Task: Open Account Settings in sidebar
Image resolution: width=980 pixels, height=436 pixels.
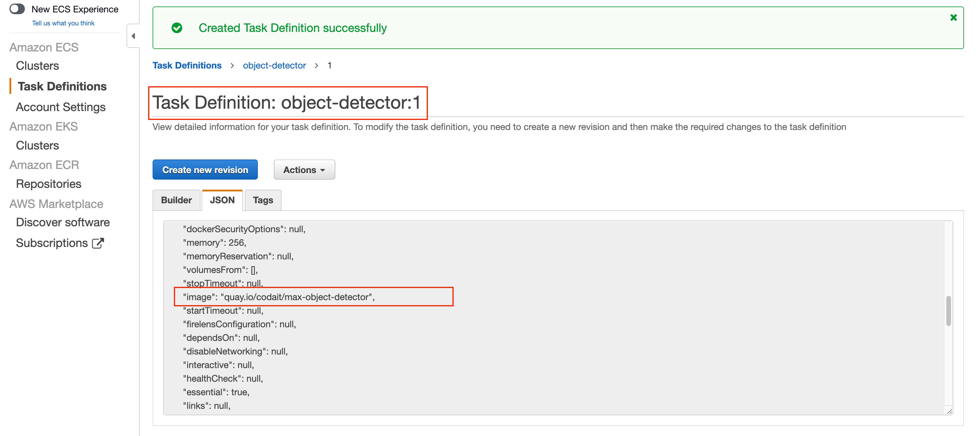Action: click(x=61, y=107)
